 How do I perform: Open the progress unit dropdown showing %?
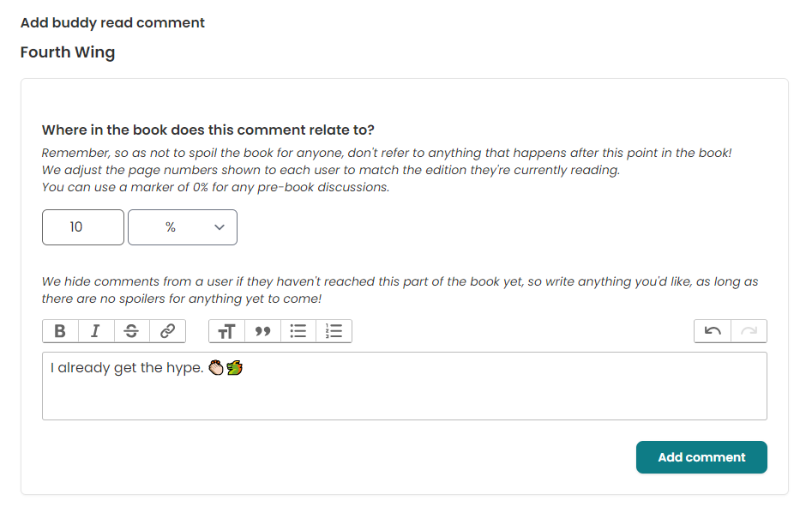point(182,227)
